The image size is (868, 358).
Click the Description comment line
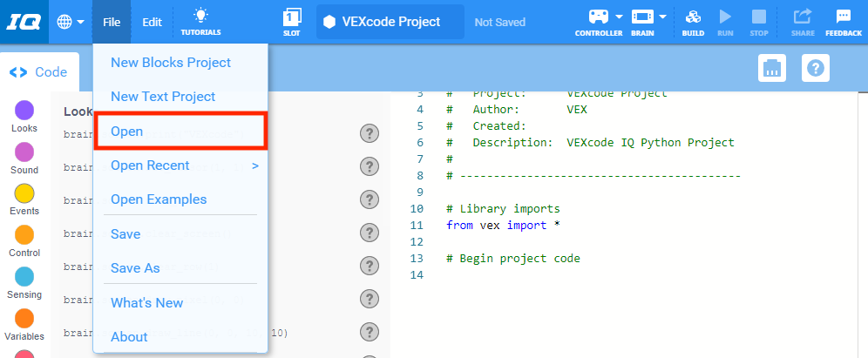coord(590,142)
